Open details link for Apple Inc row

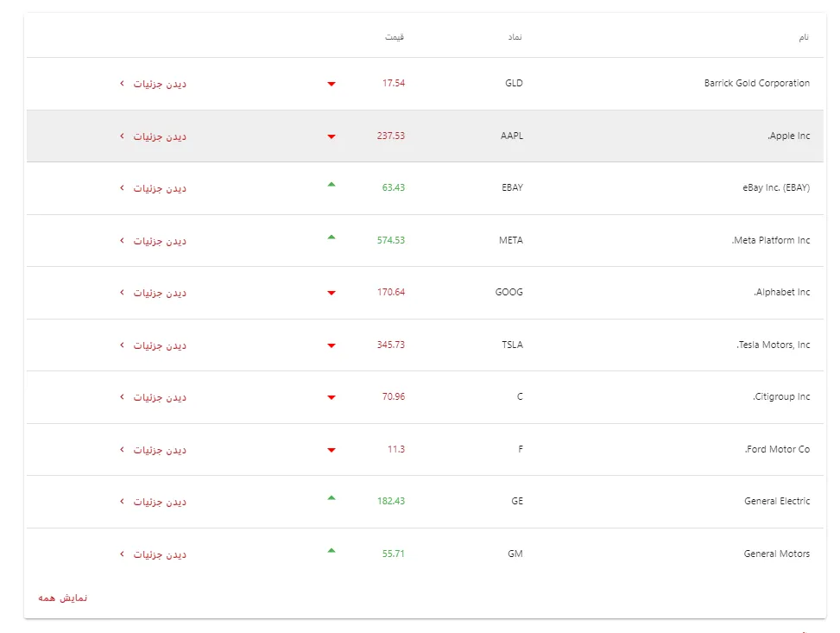[x=159, y=136]
